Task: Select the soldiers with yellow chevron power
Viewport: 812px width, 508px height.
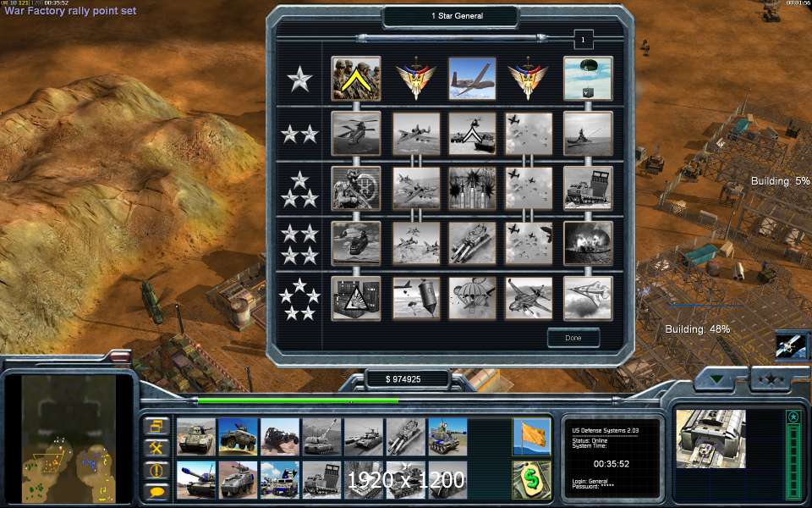Action: (x=356, y=79)
